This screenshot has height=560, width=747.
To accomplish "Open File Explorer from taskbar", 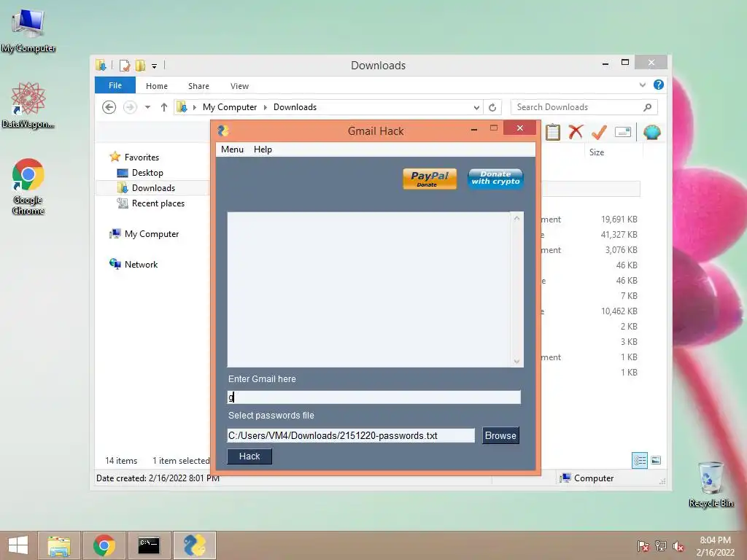I will [x=59, y=545].
